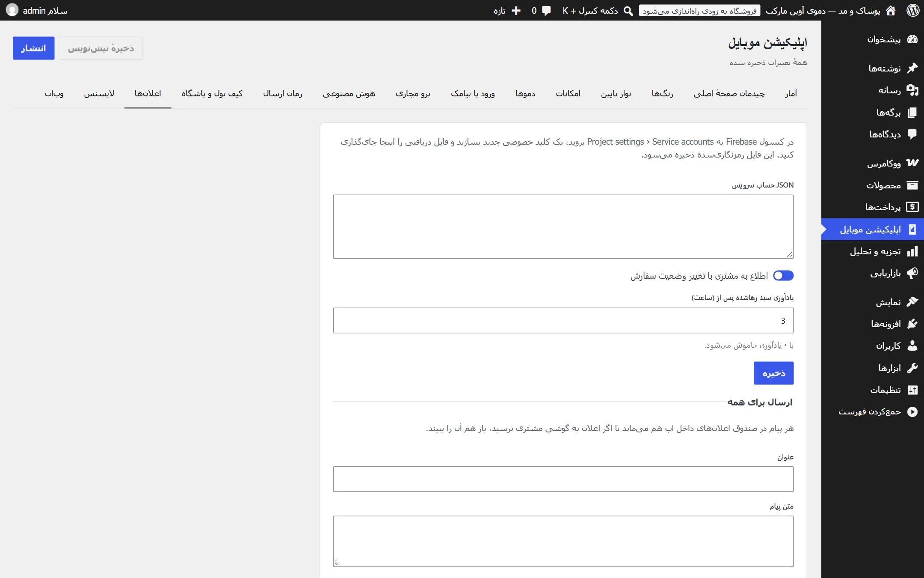Open the کیف پول و باشگاه tab
The image size is (924, 578).
click(212, 93)
